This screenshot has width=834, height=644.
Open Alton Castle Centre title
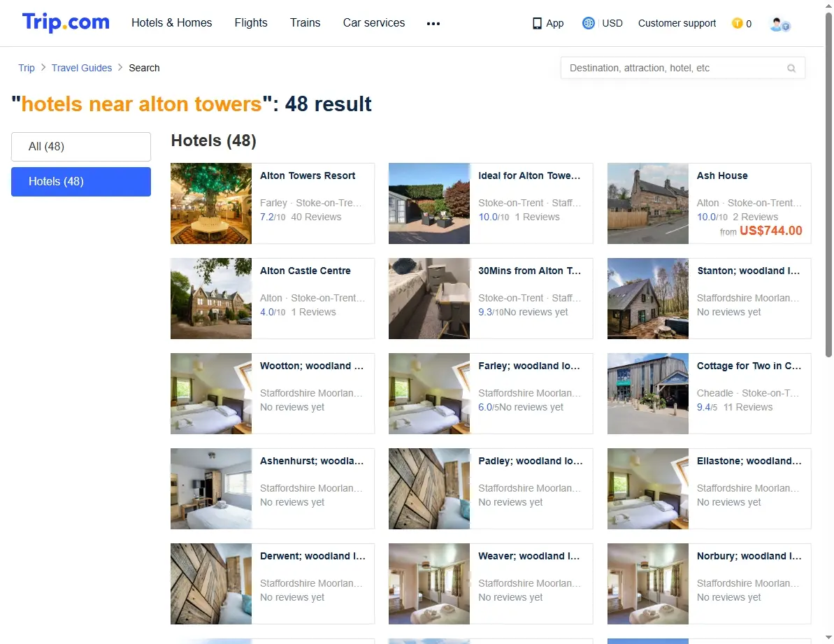pyautogui.click(x=305, y=271)
